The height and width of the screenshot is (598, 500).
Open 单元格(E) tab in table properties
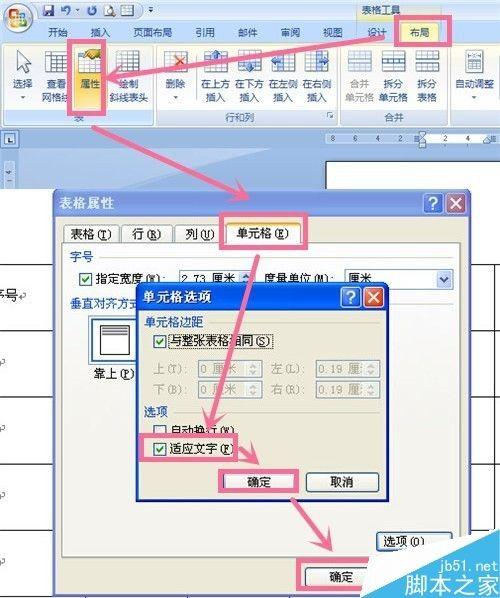coord(262,233)
